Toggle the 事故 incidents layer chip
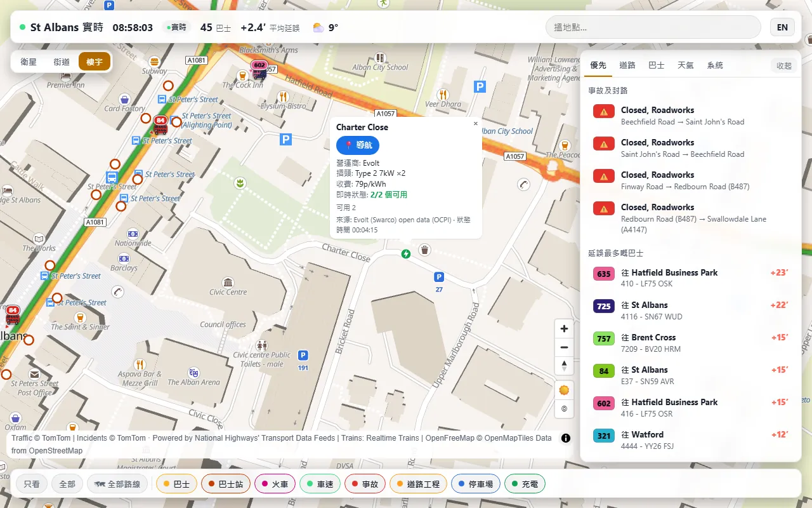The image size is (812, 508). [365, 484]
